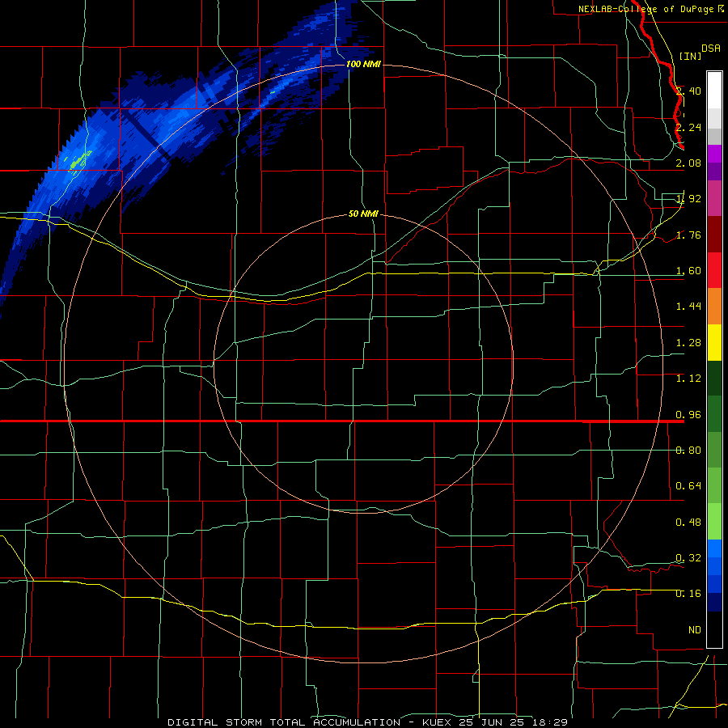Click the 2.40 legend value

[688, 91]
